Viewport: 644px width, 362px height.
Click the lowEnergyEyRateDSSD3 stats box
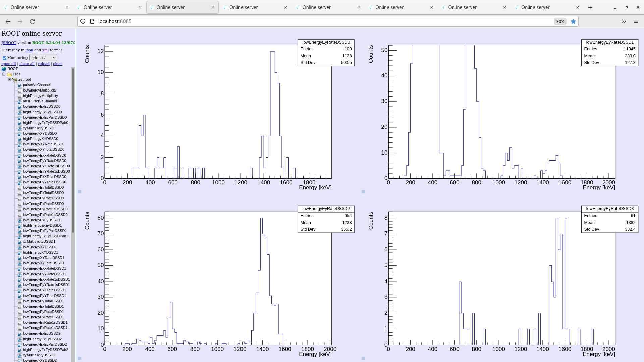tap(610, 219)
